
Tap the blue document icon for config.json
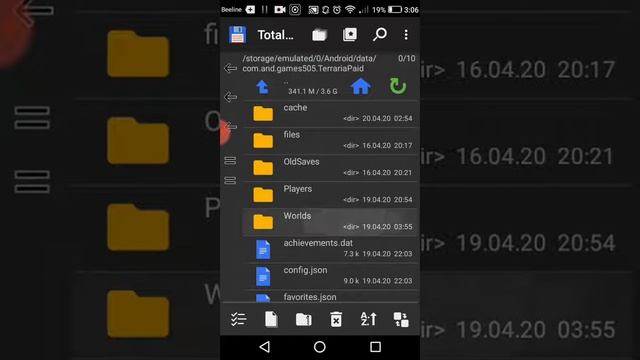[x=263, y=276]
